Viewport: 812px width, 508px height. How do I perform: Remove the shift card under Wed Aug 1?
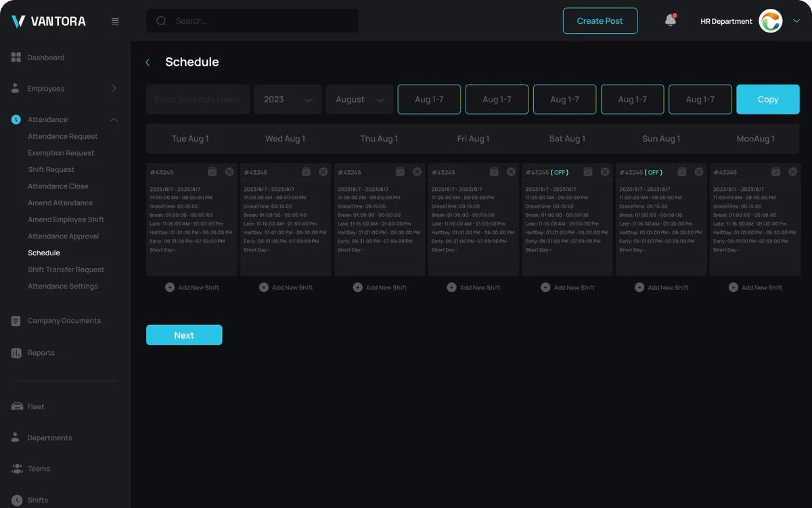(x=323, y=172)
